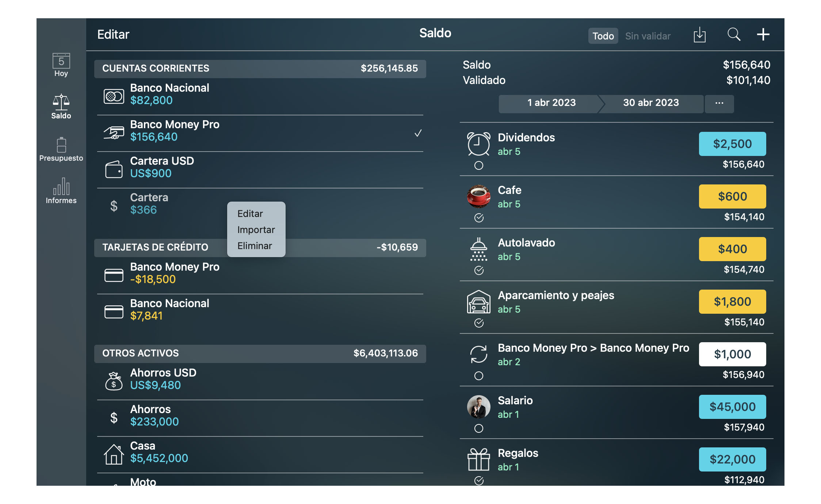Click the Editar button at top left
Image resolution: width=821 pixels, height=504 pixels.
pyautogui.click(x=113, y=34)
